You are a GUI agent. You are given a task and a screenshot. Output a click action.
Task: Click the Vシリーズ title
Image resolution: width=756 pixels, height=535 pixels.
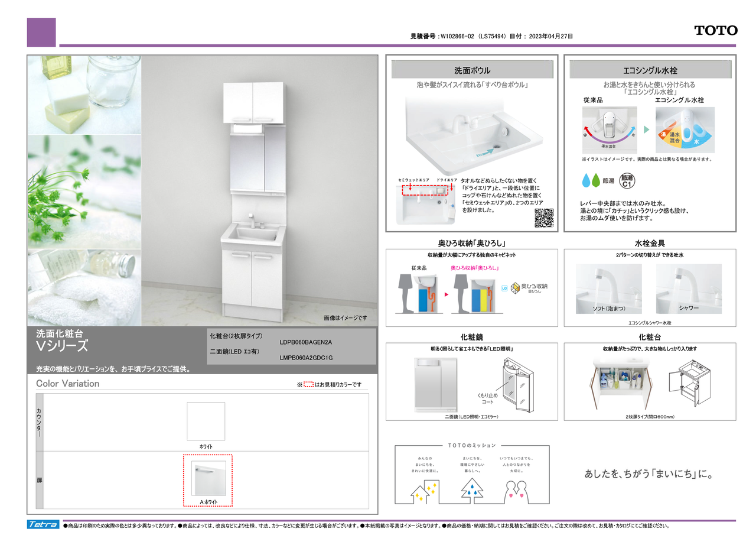(x=62, y=346)
